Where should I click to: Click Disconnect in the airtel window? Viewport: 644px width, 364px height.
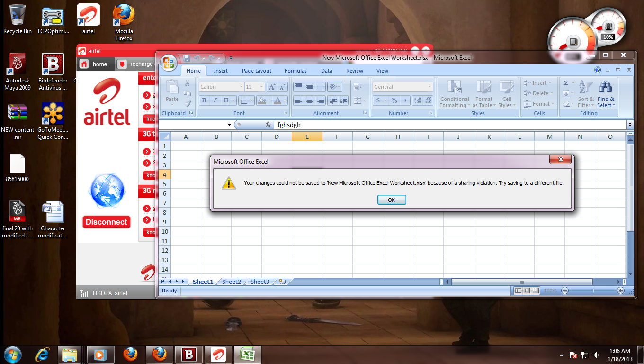(x=107, y=222)
